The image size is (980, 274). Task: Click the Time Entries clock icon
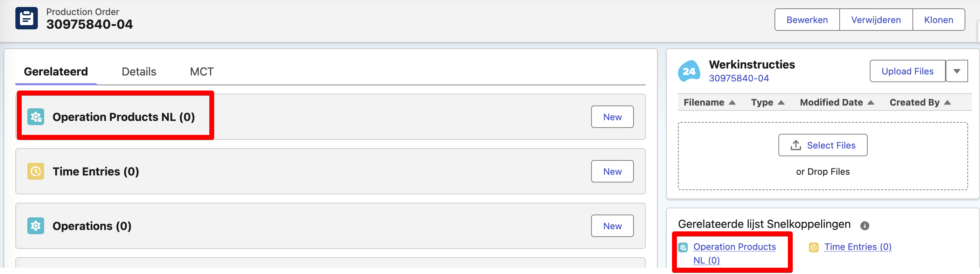[x=36, y=171]
